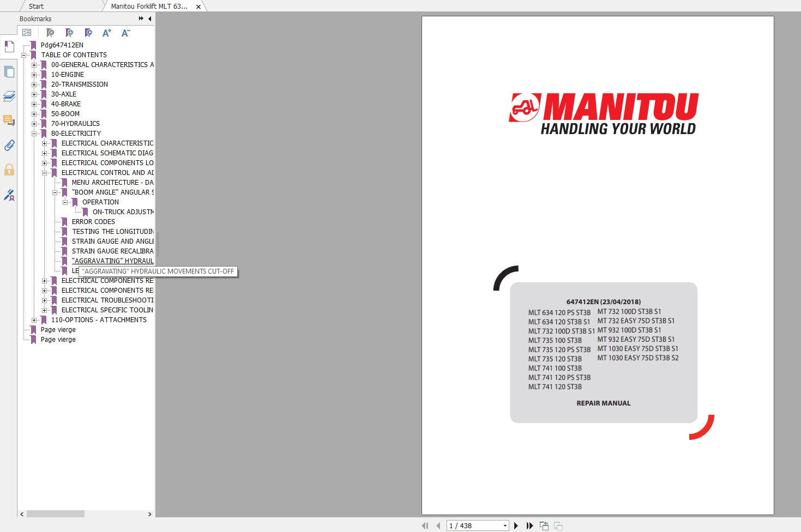Screen dimensions: 801x532
Task: Expand the 00-GENERAL CHARACTERISTICS bookmark
Action: coord(34,65)
